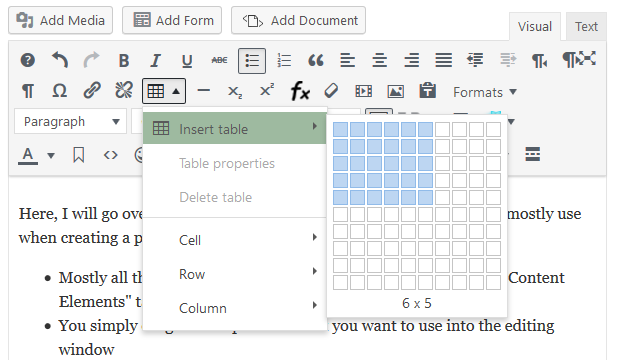
Task: Expand arrow next to Column
Action: [314, 305]
